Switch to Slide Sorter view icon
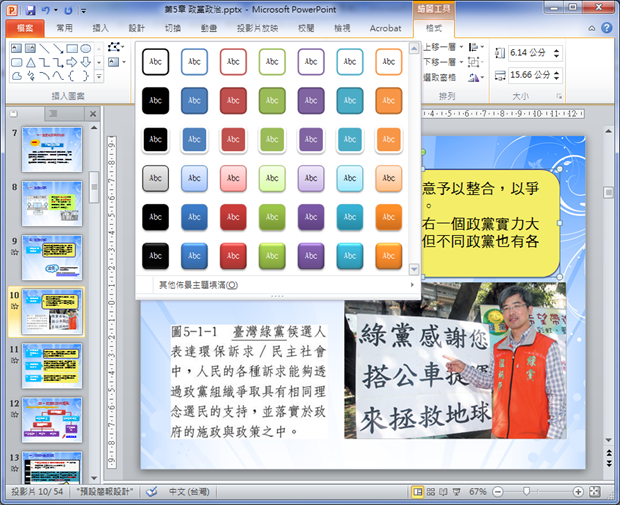This screenshot has width=620, height=505. click(x=433, y=492)
